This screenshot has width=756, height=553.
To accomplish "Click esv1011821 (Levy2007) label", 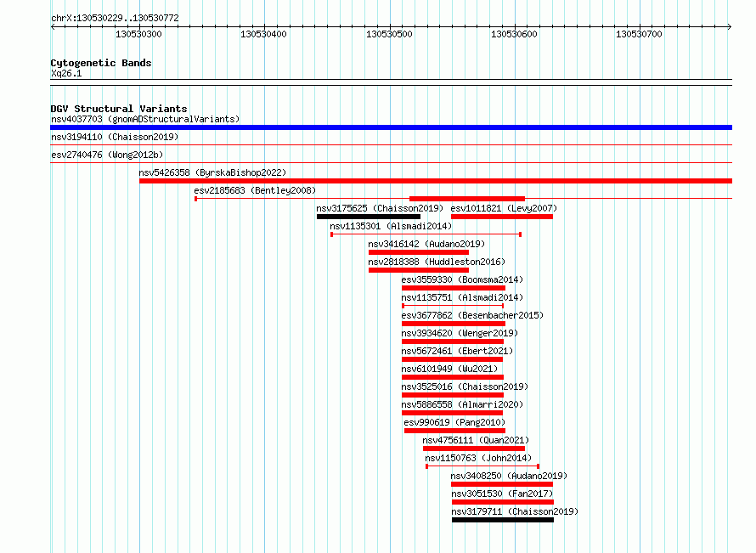I will pos(504,208).
